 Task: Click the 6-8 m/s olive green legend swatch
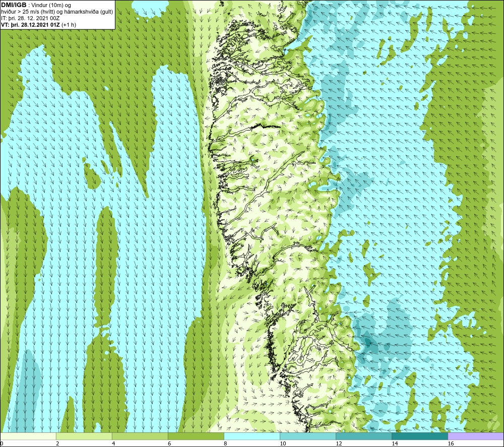(196, 436)
